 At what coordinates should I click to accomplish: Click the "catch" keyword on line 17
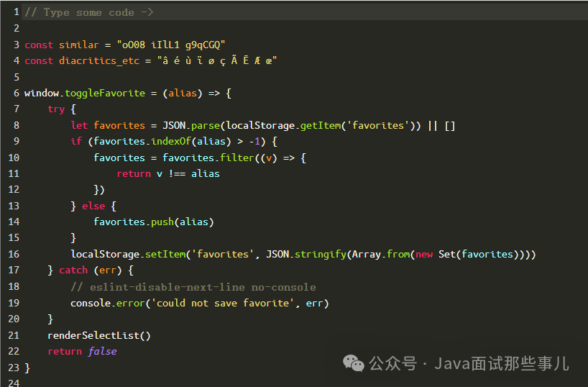pyautogui.click(x=73, y=270)
